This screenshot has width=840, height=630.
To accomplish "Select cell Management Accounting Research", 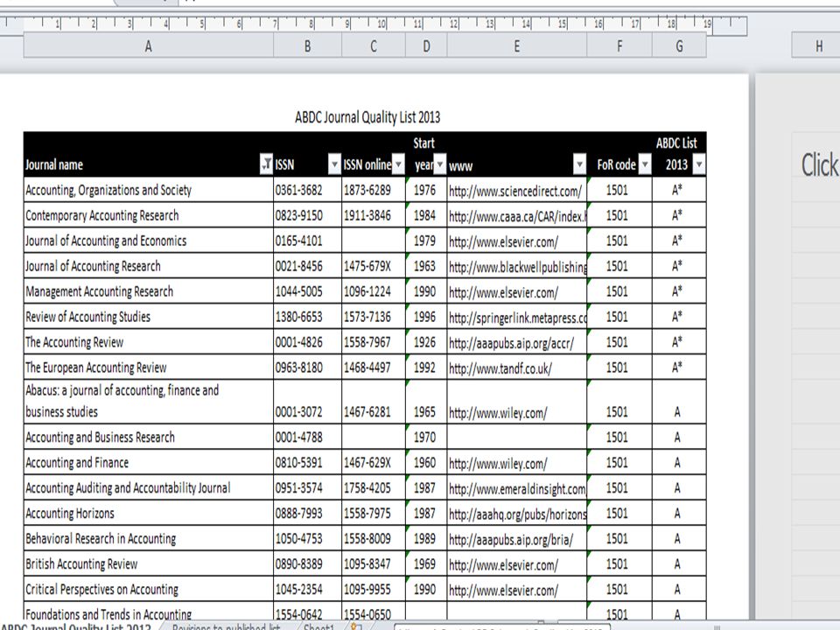I will 149,290.
